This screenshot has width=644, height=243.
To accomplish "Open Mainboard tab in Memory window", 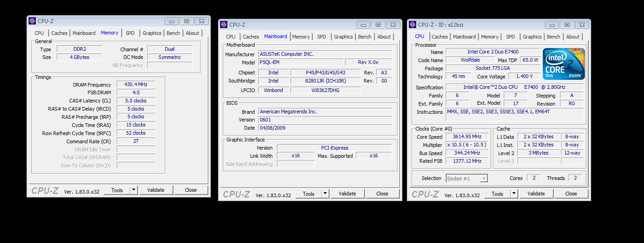I will pos(84,33).
